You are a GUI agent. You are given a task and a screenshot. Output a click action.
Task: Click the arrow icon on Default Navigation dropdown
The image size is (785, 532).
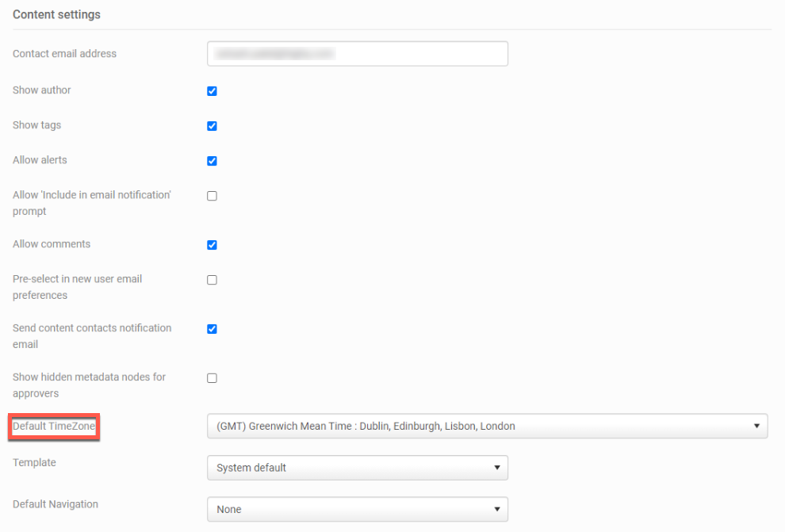[x=496, y=509]
